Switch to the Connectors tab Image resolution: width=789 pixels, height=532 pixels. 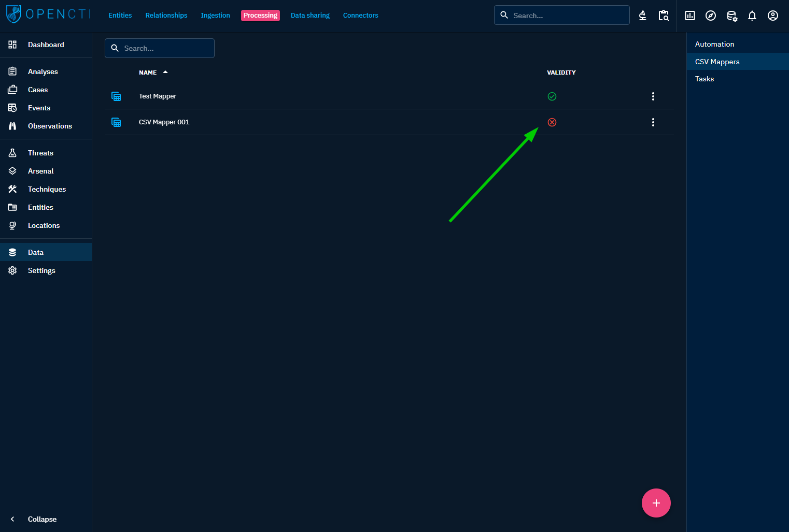(x=360, y=16)
